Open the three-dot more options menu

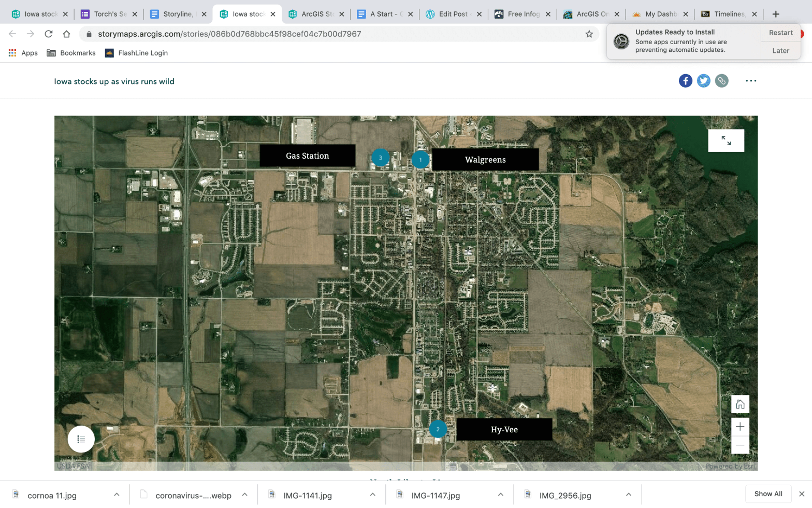click(x=751, y=81)
